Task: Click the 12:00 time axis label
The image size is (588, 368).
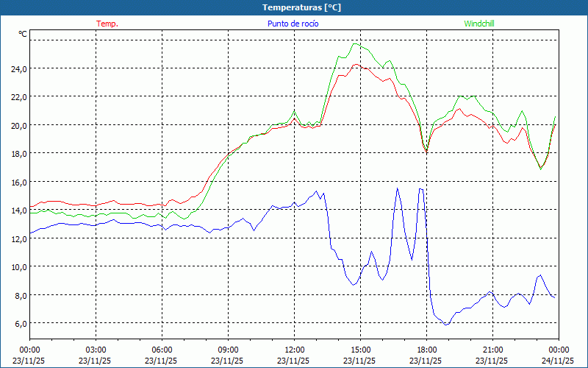Action: tap(294, 350)
